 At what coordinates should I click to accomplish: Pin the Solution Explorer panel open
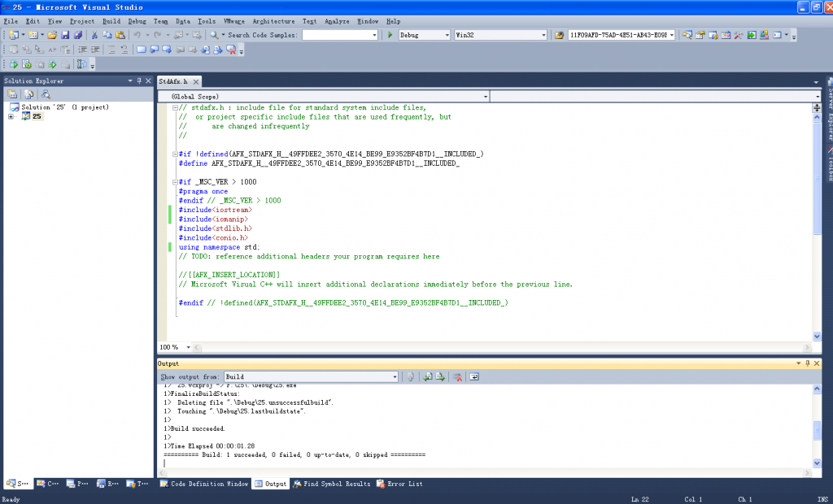coord(139,80)
